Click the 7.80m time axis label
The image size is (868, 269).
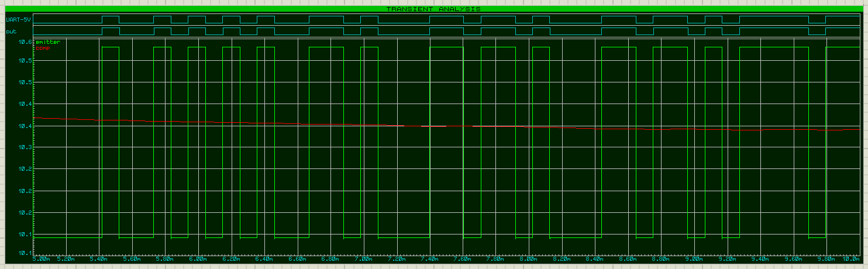(496, 258)
